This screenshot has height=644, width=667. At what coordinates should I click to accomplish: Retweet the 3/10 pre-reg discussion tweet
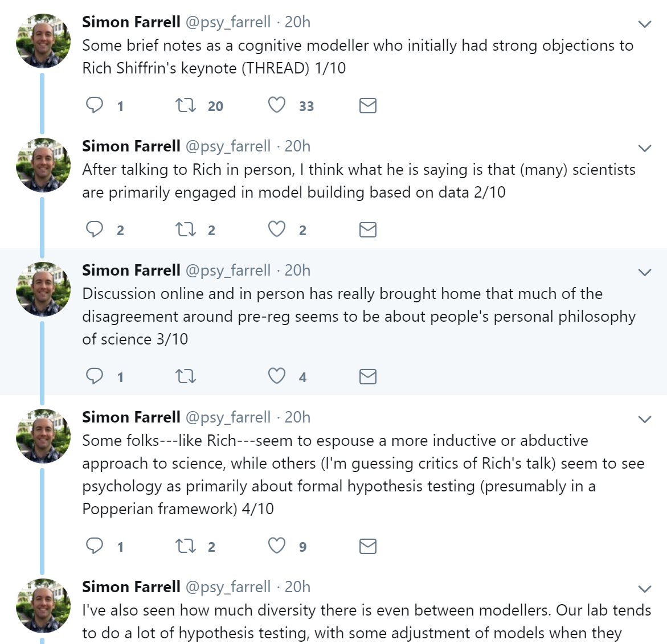point(186,376)
